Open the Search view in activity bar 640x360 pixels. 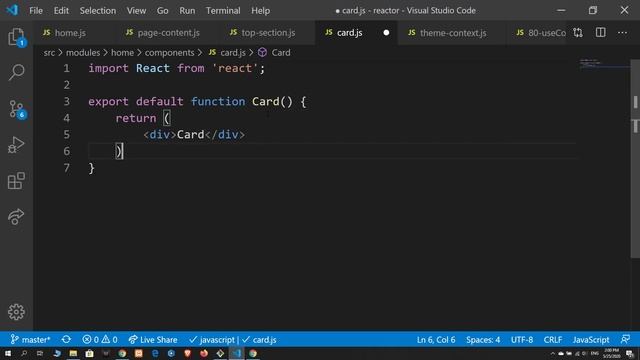click(16, 72)
